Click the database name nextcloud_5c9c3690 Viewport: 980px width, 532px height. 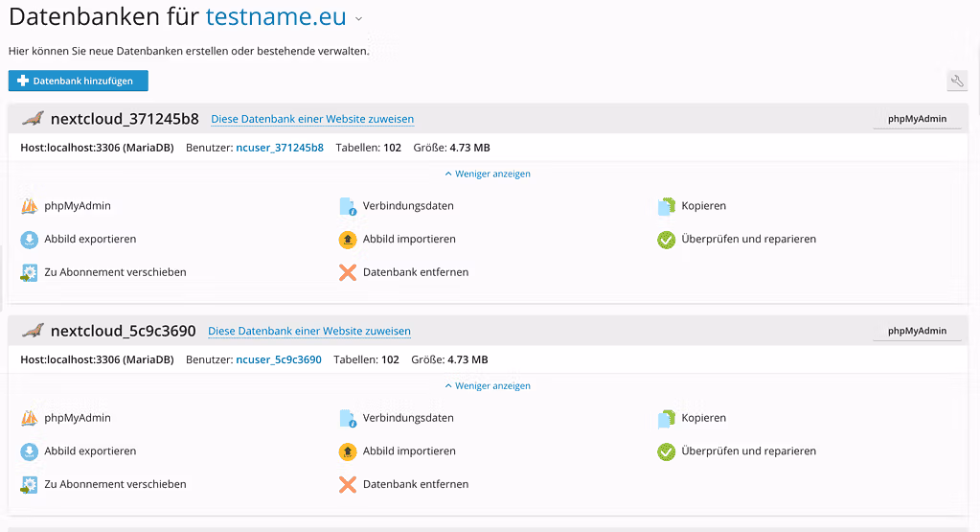[124, 331]
